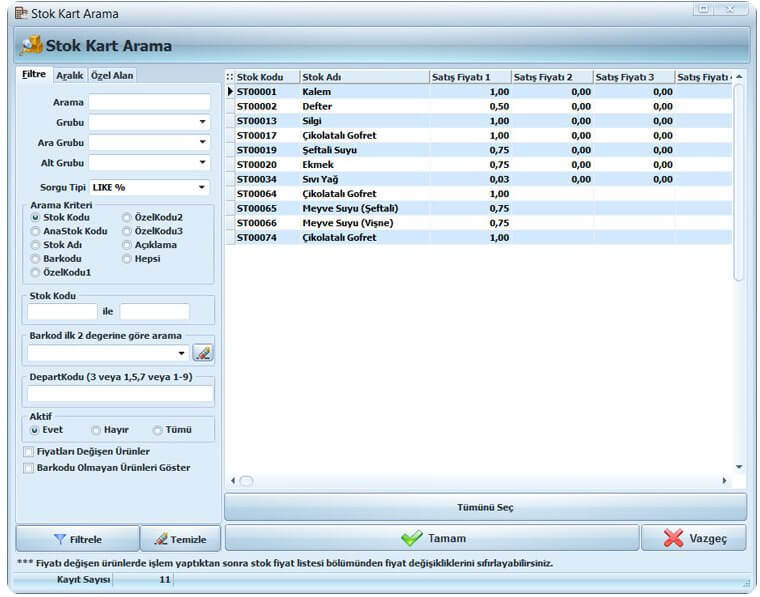Click the Stok Kart Arama header icon

click(x=31, y=46)
